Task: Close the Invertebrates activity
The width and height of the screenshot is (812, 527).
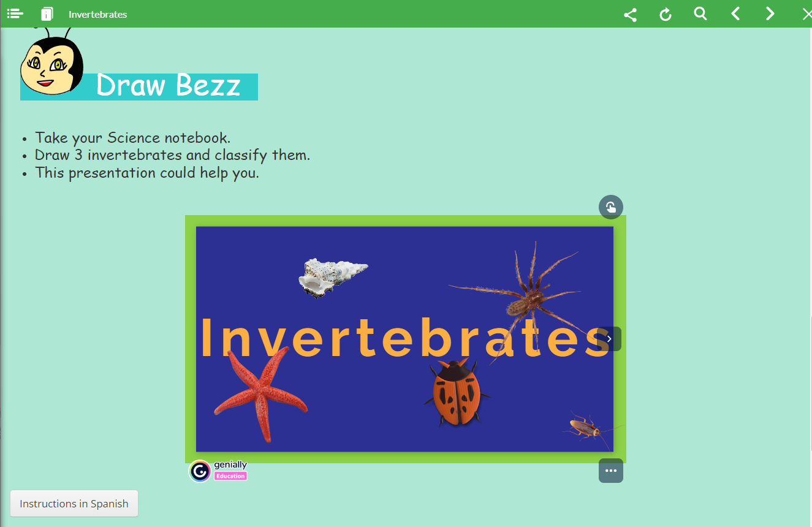Action: coord(806,14)
